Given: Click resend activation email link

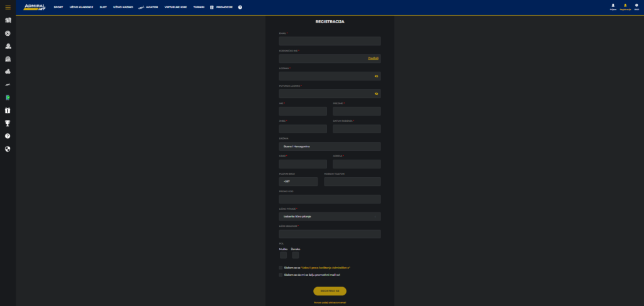Looking at the screenshot, I should pos(330,303).
